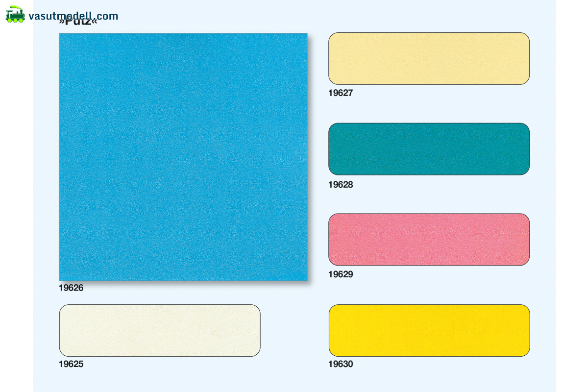Pick the bright yellow 19630 swatch
The height and width of the screenshot is (392, 588).
tap(429, 330)
